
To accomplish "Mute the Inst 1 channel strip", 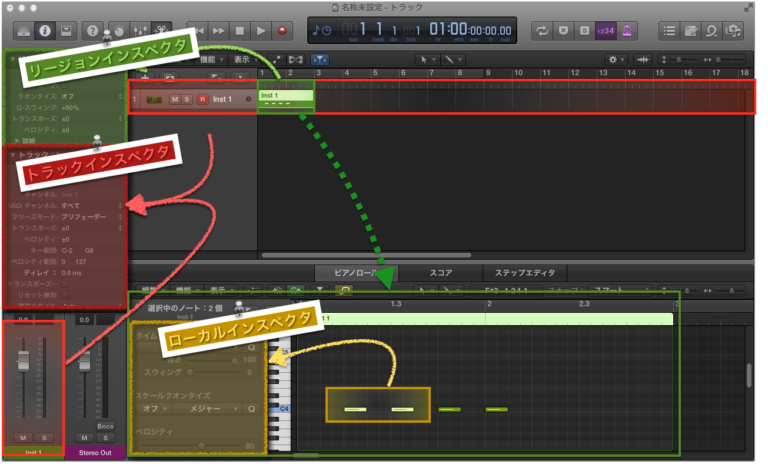I will (23, 438).
